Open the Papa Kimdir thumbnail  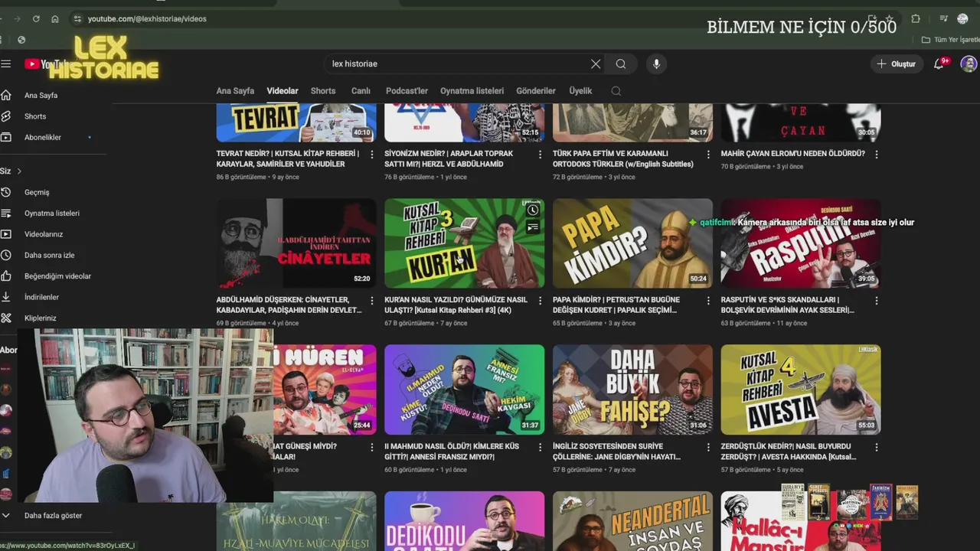pyautogui.click(x=632, y=243)
